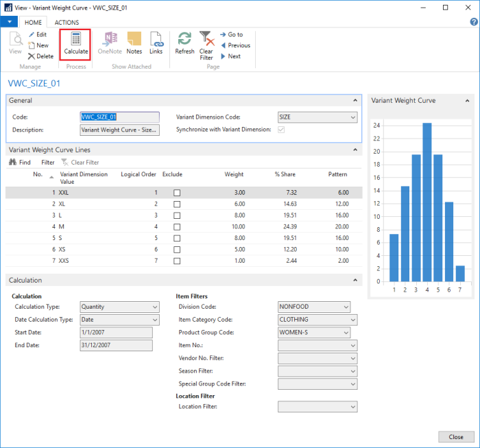The image size is (480, 448).
Task: Click the Edit pencil action
Action: pyautogui.click(x=38, y=34)
